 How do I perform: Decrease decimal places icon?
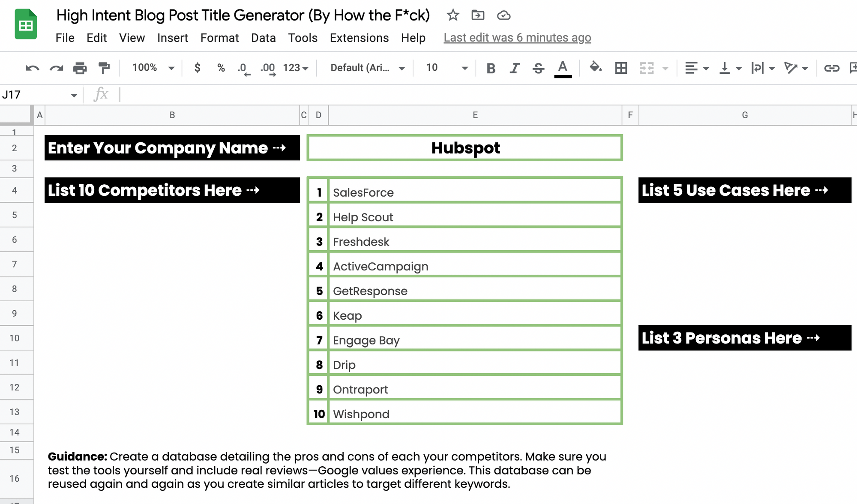pyautogui.click(x=243, y=69)
